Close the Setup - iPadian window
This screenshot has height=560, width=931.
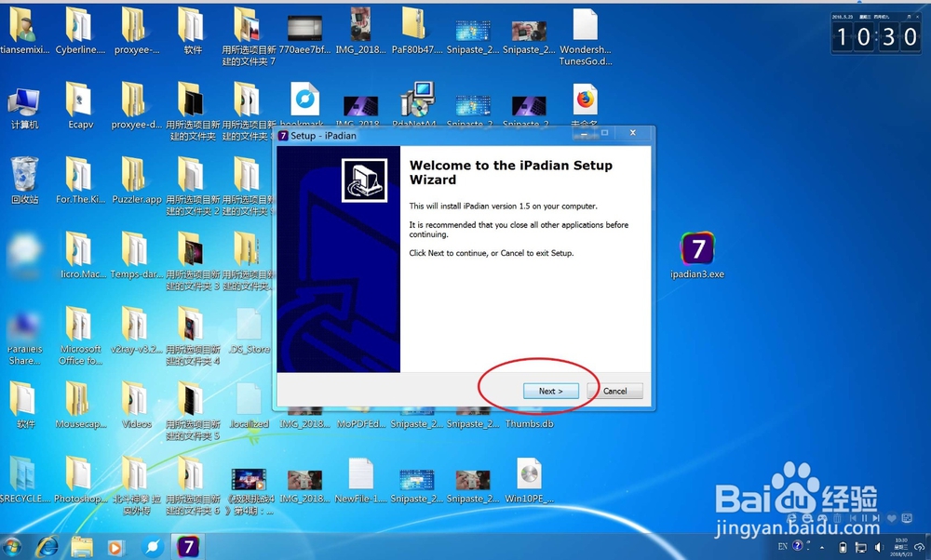click(x=633, y=133)
